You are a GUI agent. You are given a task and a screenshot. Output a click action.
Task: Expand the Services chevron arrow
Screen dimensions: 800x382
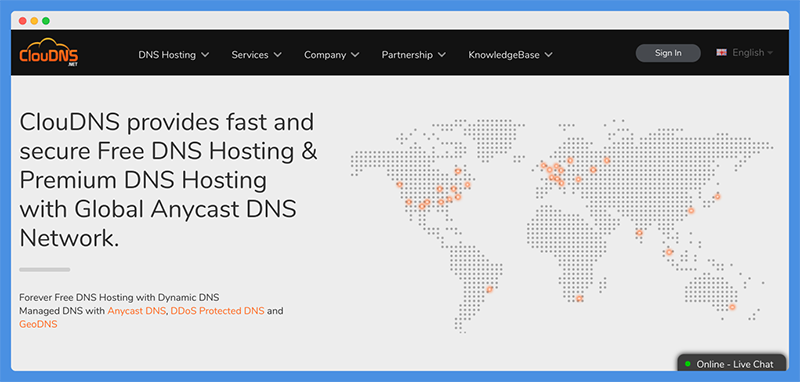pos(278,55)
